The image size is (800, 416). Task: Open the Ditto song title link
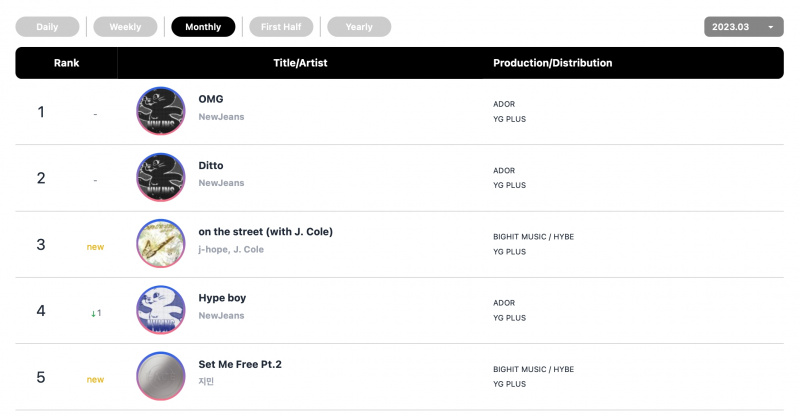[x=211, y=165]
